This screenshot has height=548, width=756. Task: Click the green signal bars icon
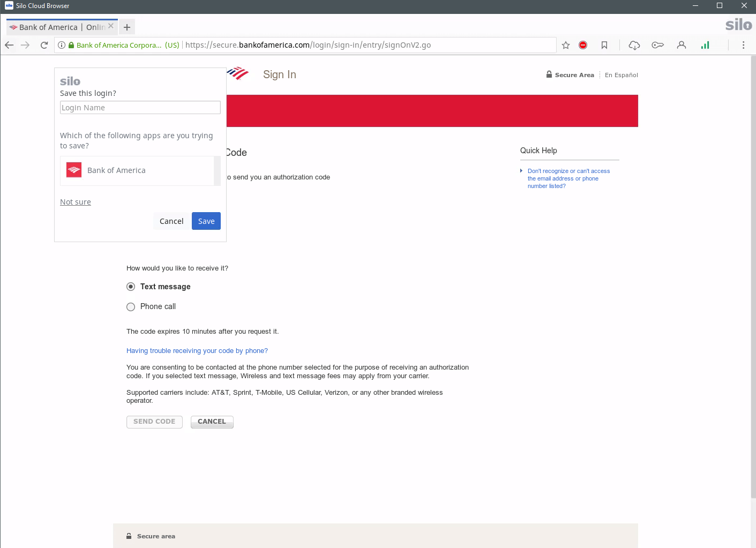tap(705, 45)
